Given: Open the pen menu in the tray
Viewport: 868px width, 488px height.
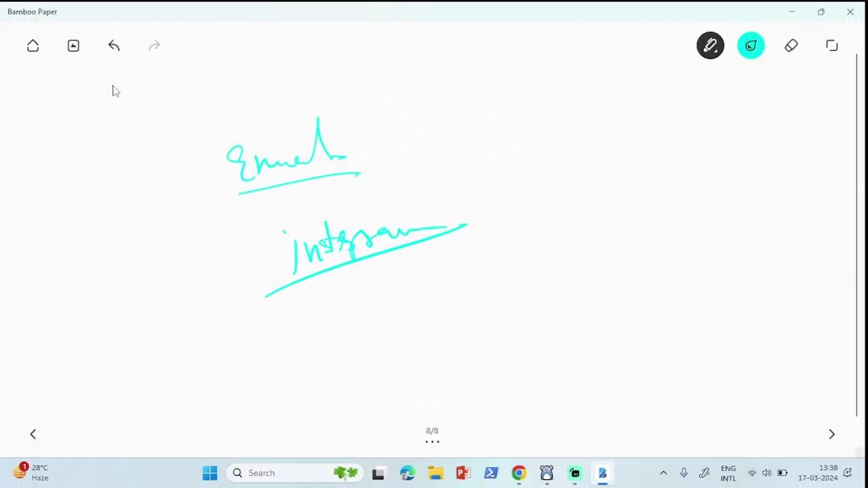Looking at the screenshot, I should click(704, 473).
